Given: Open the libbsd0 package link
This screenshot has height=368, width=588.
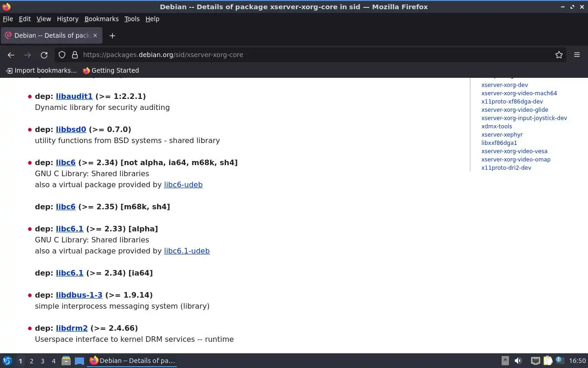Looking at the screenshot, I should tap(71, 129).
